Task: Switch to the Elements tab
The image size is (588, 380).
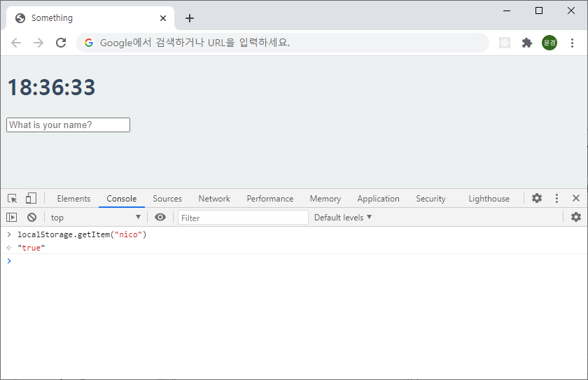Action: coord(73,199)
